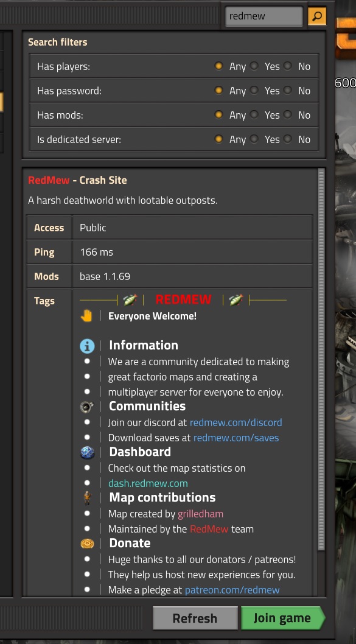
Task: Click 'Huge thanks to all our donators' line
Action: click(202, 559)
